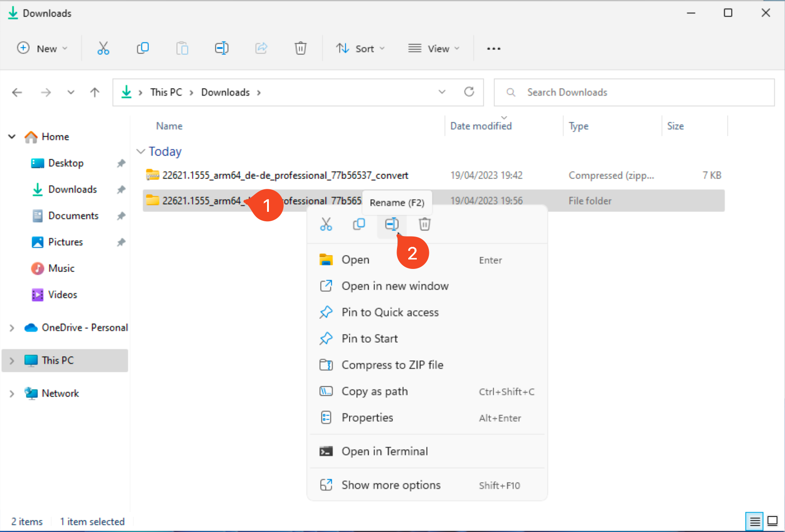The image size is (785, 532).
Task: Expand the This PC tree node
Action: pyautogui.click(x=12, y=361)
